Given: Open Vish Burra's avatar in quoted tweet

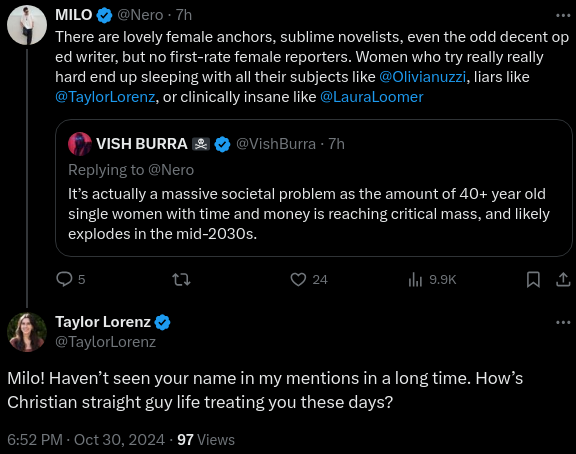Looking at the screenshot, I should 80,144.
